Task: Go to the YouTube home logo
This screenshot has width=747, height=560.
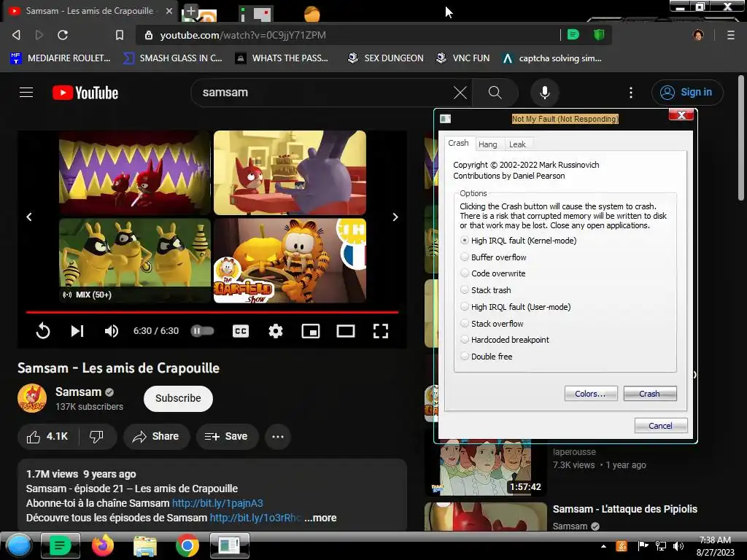Action: 85,93
